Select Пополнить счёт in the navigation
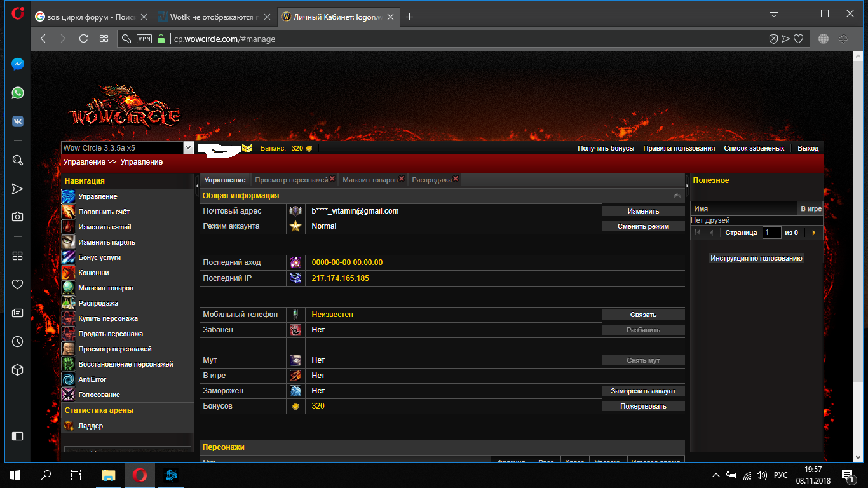Viewport: 868px width, 488px height. (104, 212)
